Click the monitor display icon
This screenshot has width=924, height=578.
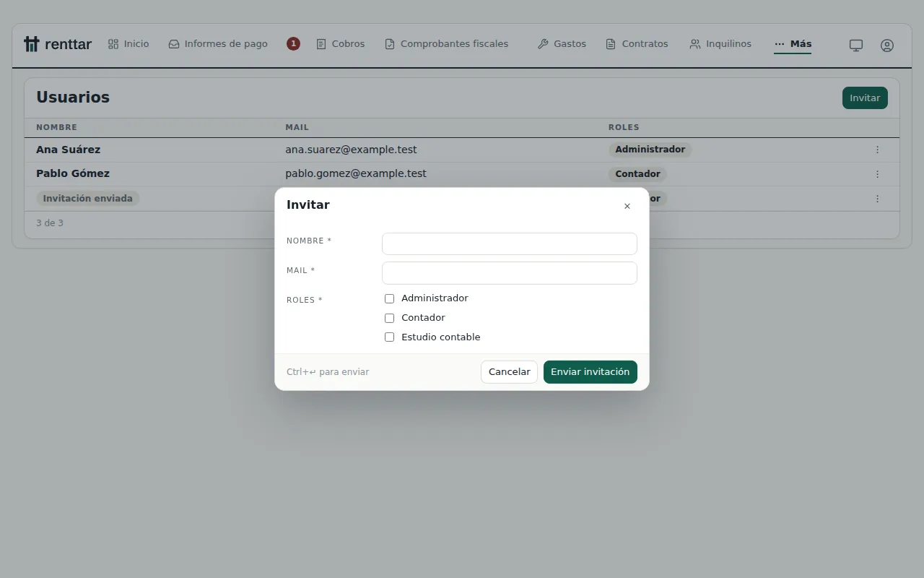coord(856,45)
